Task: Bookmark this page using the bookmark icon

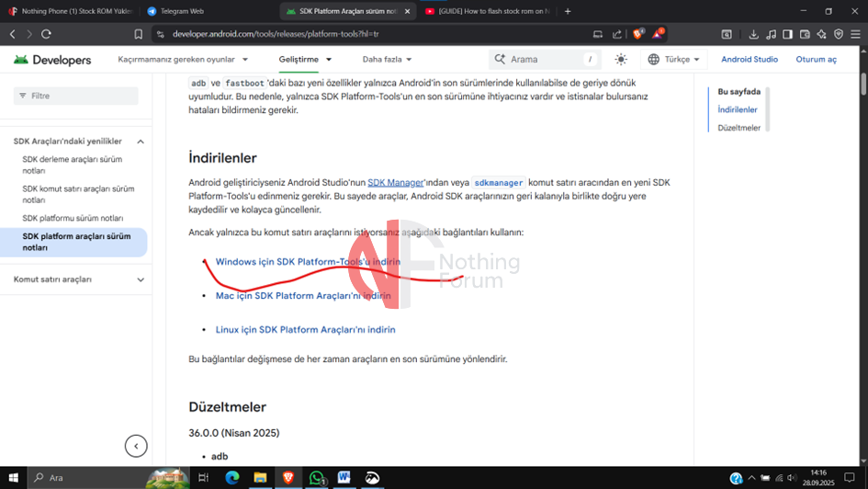Action: [139, 34]
